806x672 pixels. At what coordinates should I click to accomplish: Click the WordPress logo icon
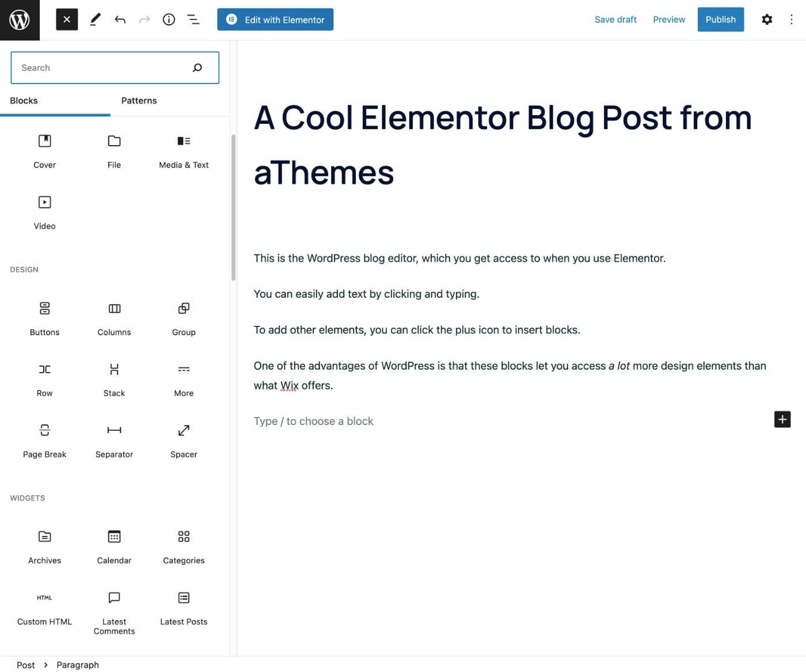20,20
